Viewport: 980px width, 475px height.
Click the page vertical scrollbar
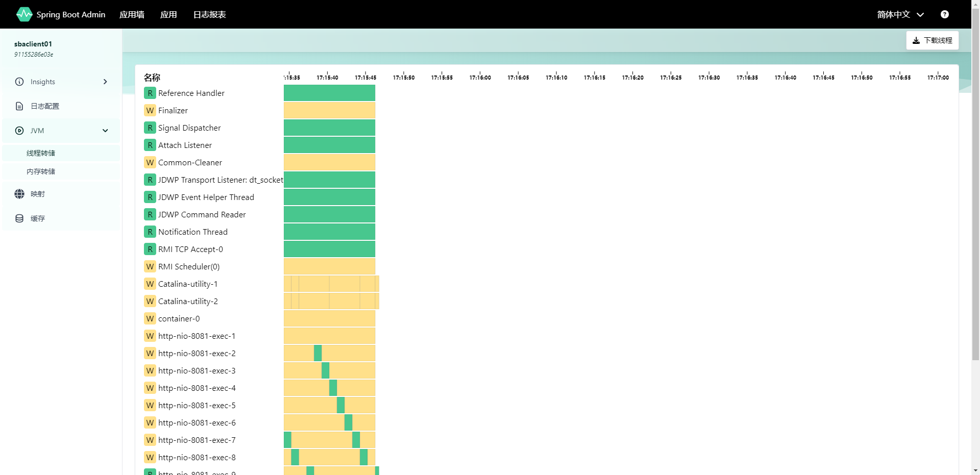click(975, 204)
